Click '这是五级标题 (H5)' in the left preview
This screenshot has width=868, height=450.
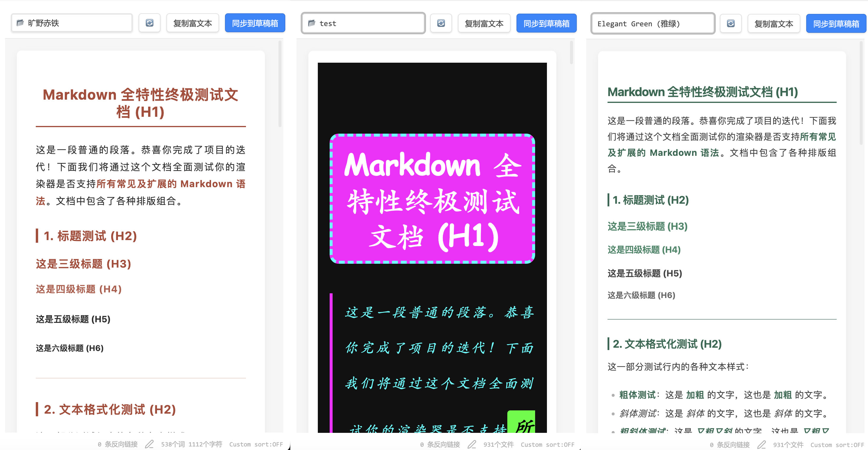(73, 319)
